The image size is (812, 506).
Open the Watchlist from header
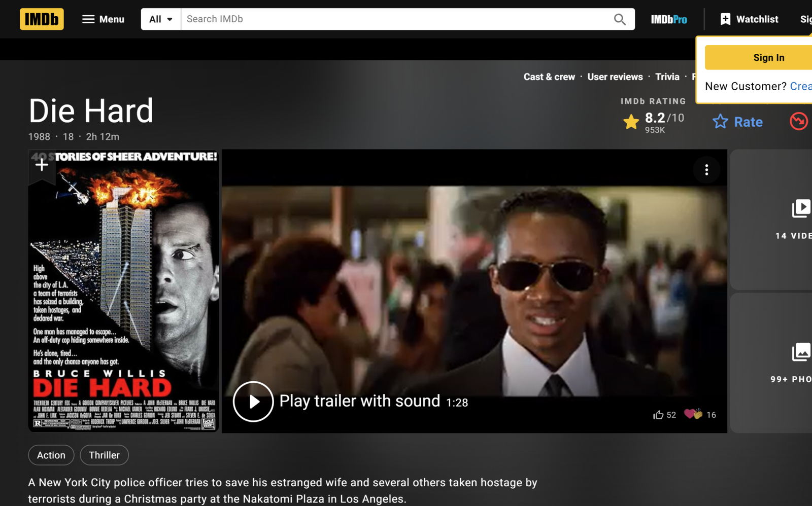(749, 19)
